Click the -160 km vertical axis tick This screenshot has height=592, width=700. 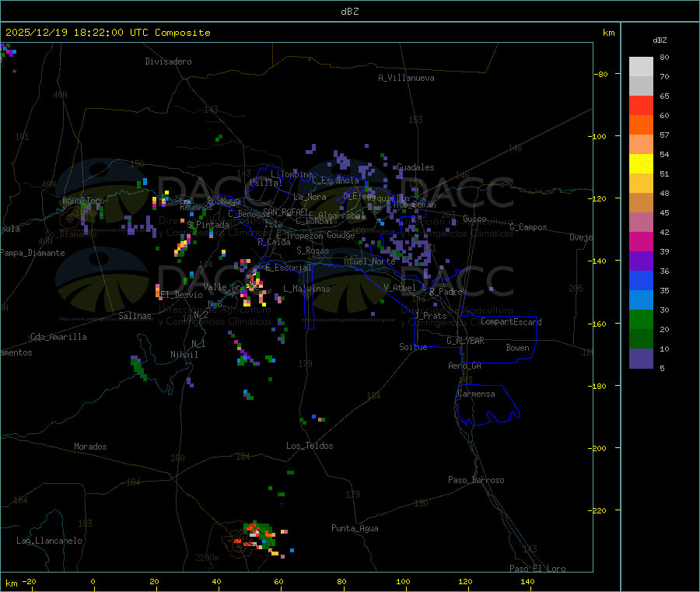(598, 324)
